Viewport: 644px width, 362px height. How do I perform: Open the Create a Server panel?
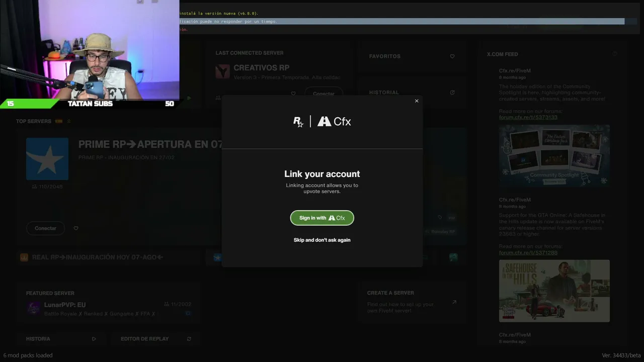click(x=412, y=303)
